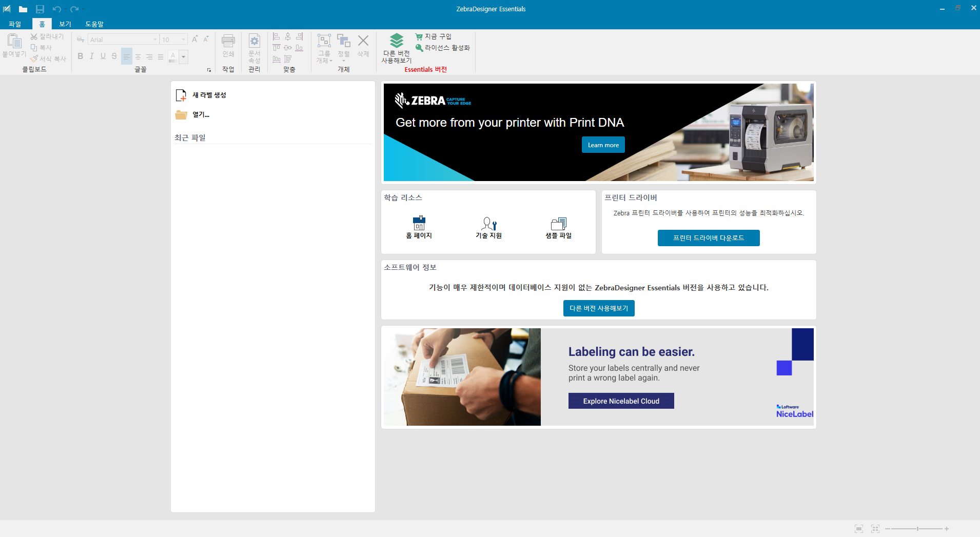The image size is (980, 537).
Task: Click the decrease font size icon
Action: coord(206,39)
